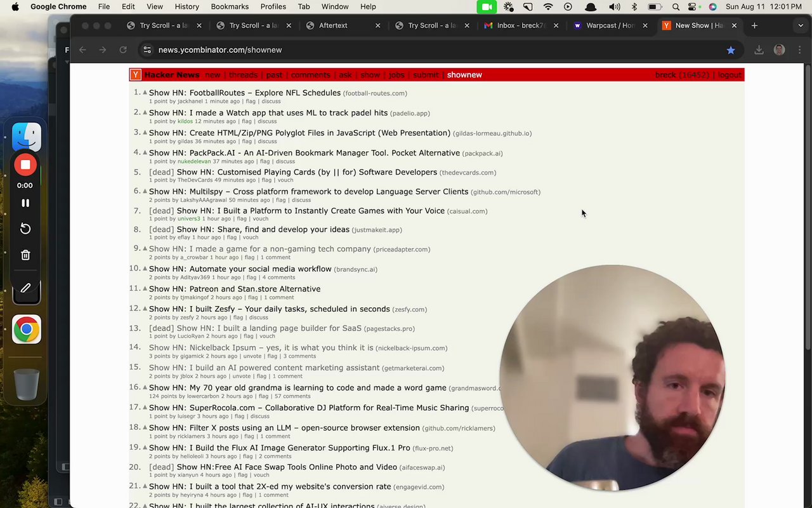Open the Profiles menu
The height and width of the screenshot is (508, 812).
tap(273, 6)
